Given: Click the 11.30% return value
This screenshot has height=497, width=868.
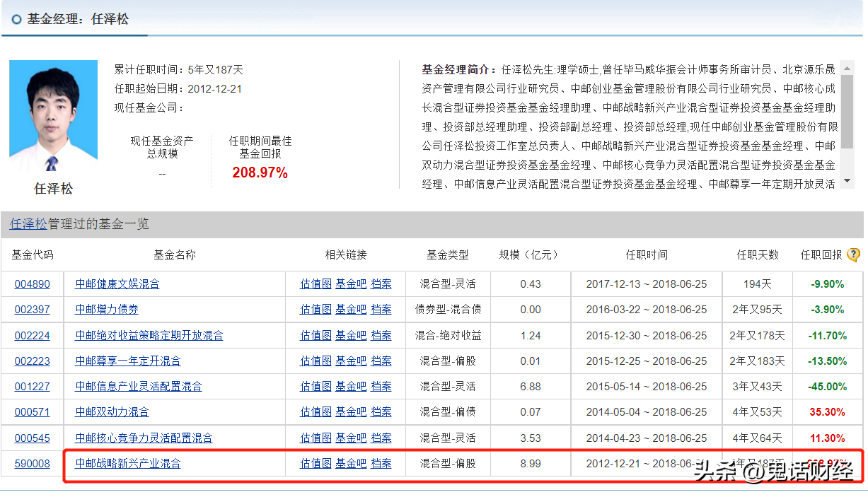Looking at the screenshot, I should pos(828,438).
